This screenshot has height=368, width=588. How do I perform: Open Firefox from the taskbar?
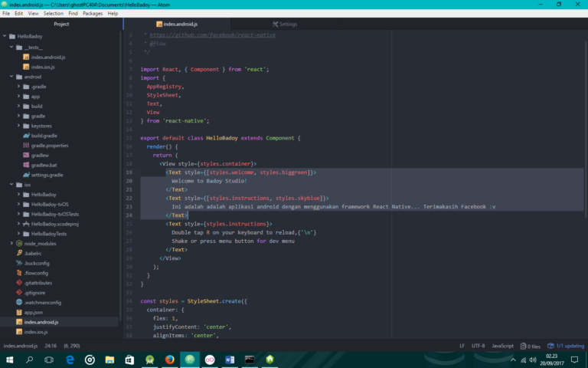169,359
